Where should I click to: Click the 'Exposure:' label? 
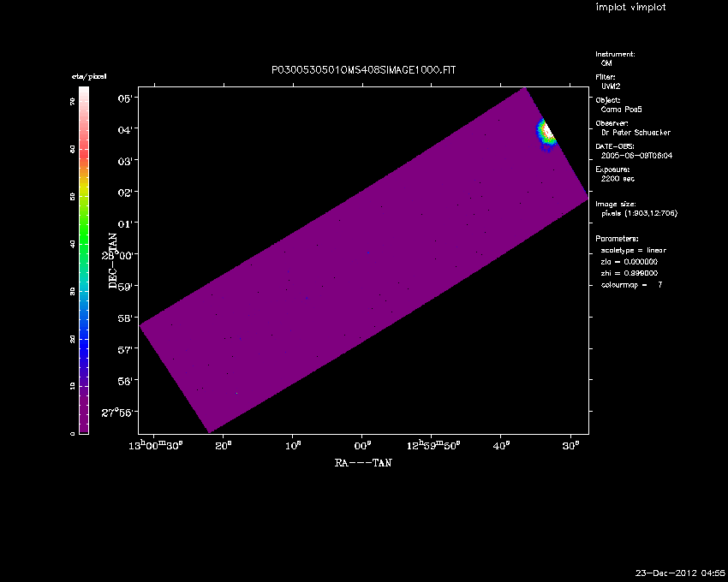tap(612, 169)
